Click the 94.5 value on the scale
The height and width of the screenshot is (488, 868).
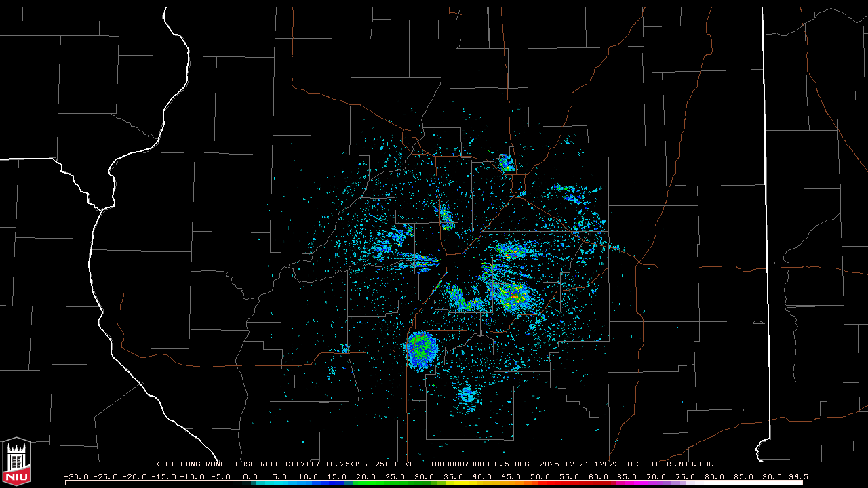[797, 476]
